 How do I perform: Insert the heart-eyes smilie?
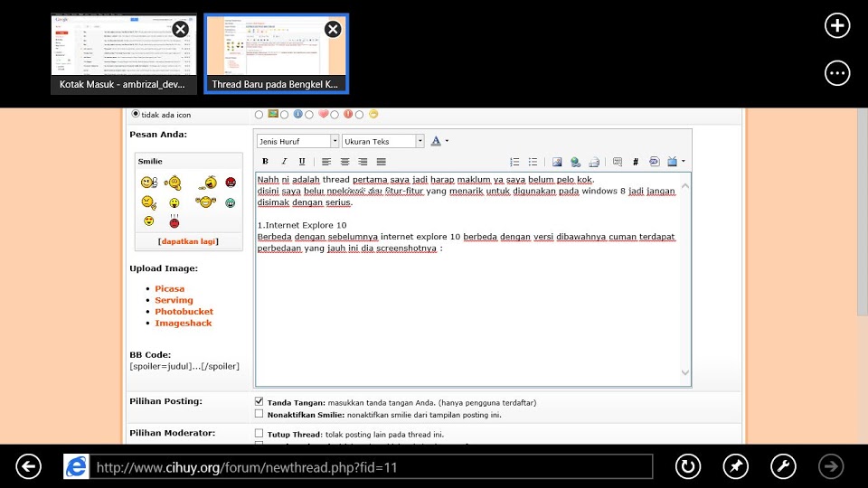[x=149, y=221]
